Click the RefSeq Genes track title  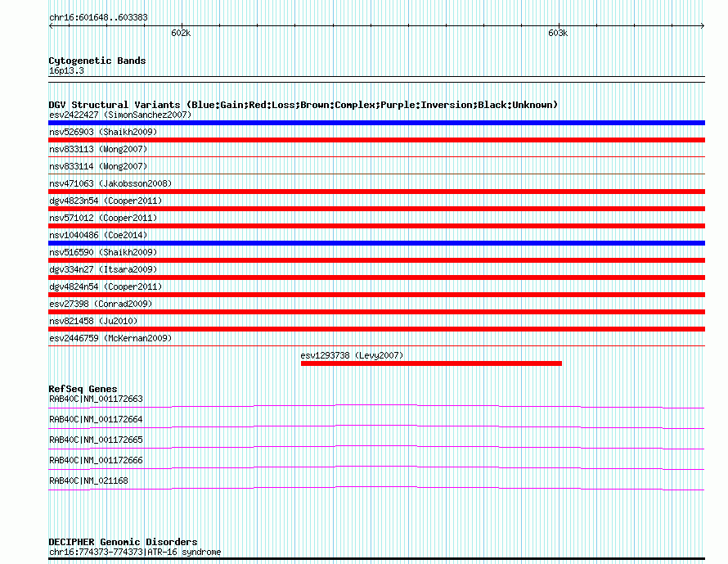click(83, 389)
